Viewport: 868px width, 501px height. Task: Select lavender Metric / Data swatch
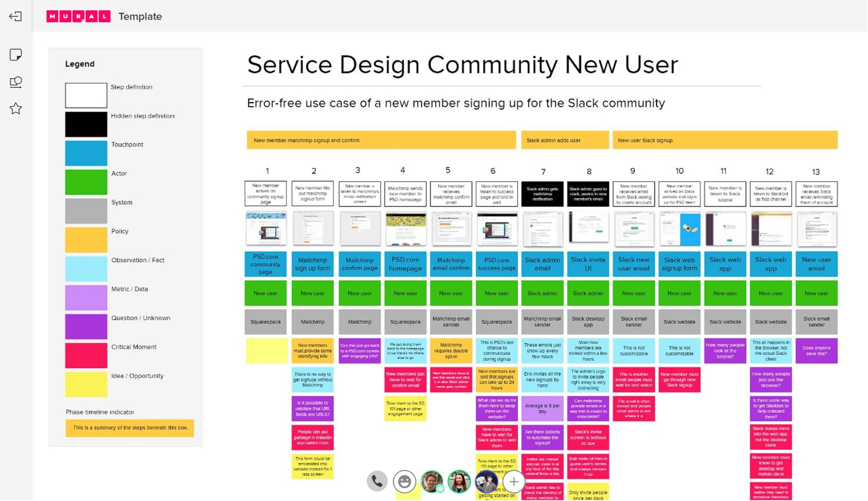pyautogui.click(x=86, y=297)
